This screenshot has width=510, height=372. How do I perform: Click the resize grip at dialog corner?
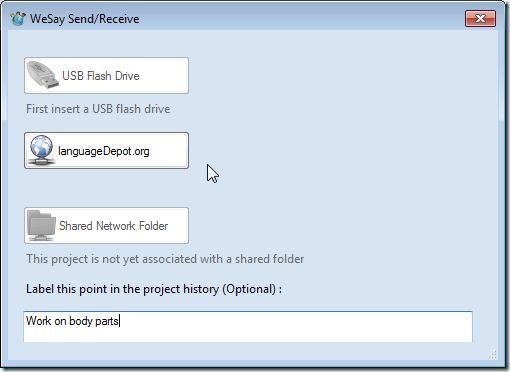coord(492,354)
